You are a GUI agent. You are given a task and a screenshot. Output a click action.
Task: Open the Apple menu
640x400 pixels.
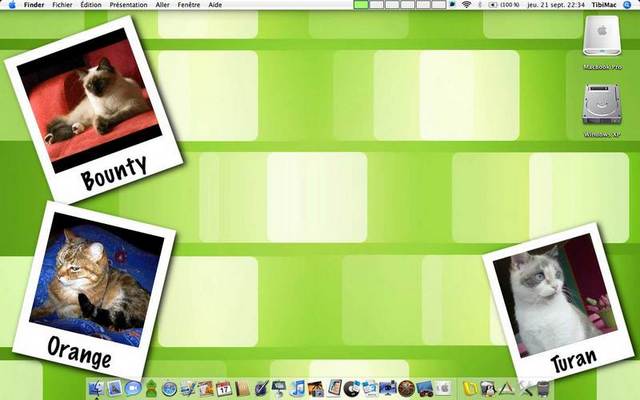pyautogui.click(x=10, y=5)
